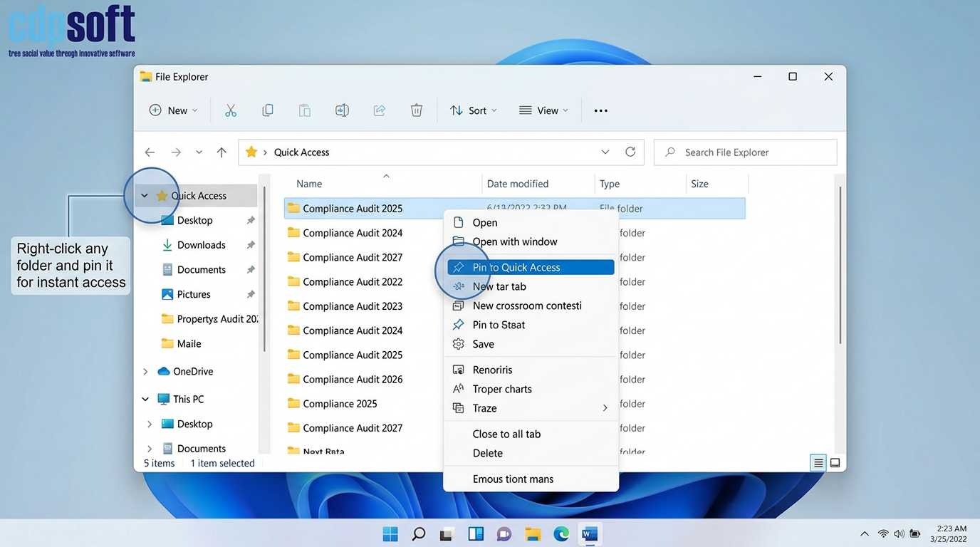Click the Search File Explorer field

pos(745,152)
